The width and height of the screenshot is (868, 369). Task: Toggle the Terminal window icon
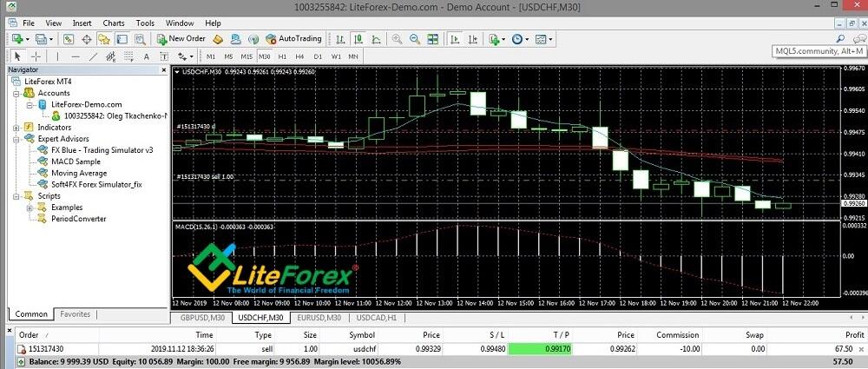point(122,39)
